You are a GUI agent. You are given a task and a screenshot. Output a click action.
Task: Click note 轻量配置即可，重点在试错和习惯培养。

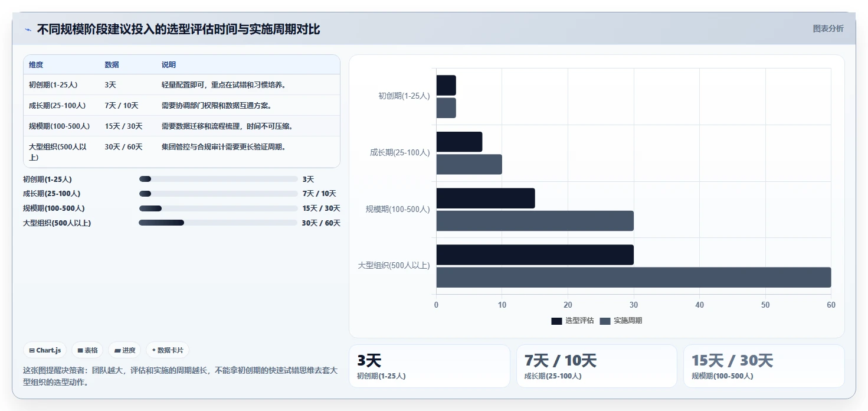pos(224,84)
